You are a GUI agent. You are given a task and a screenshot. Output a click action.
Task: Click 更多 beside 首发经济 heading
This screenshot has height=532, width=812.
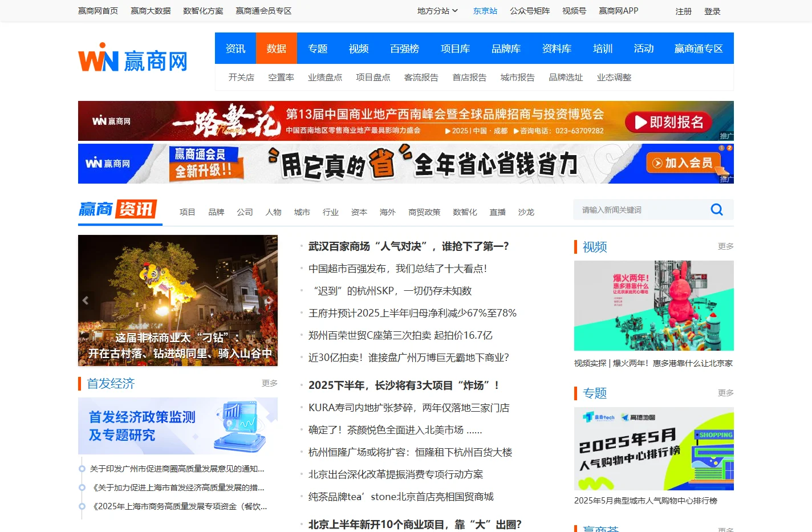point(270,383)
